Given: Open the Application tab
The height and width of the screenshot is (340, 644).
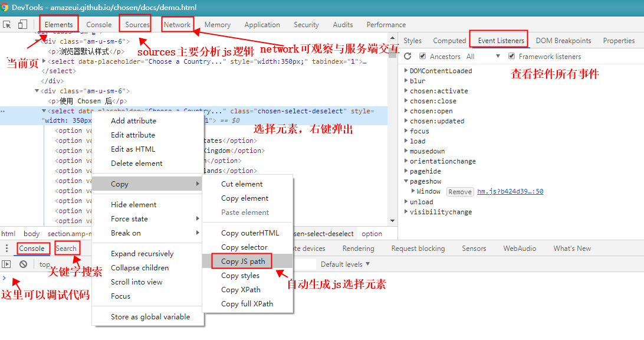Looking at the screenshot, I should [x=262, y=25].
